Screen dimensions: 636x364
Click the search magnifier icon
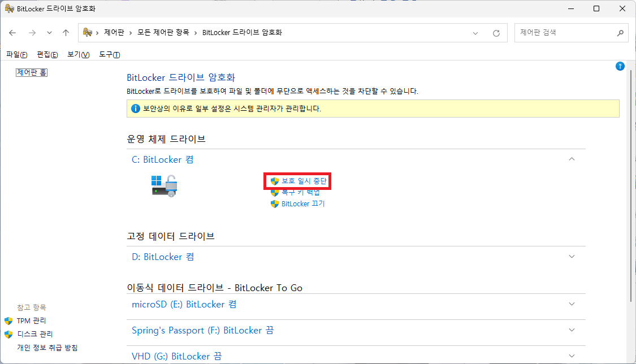(x=620, y=33)
